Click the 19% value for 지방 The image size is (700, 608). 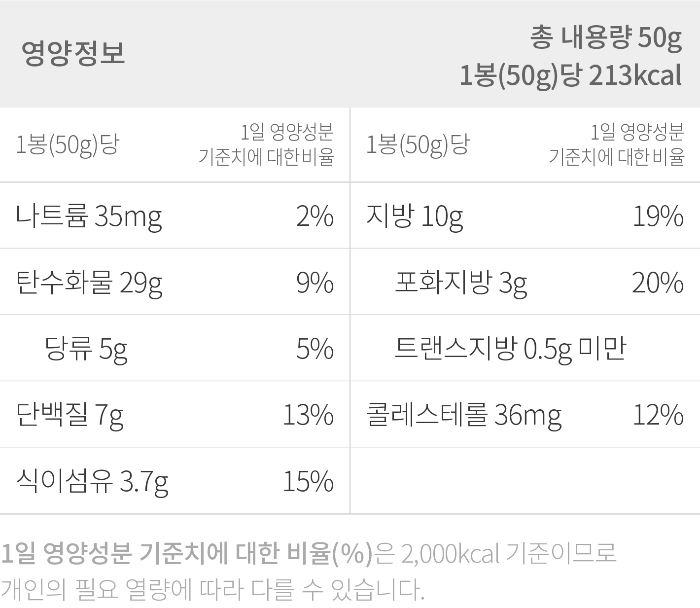pyautogui.click(x=658, y=216)
